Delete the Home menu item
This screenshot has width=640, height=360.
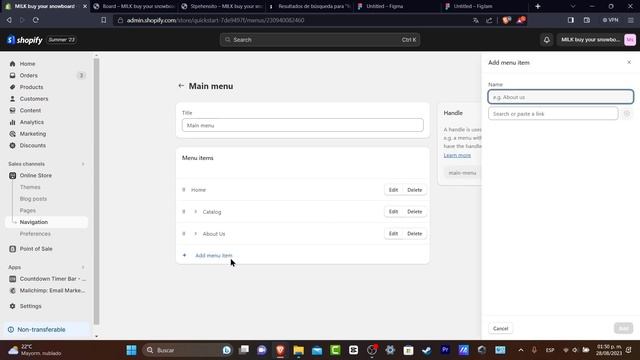pos(414,190)
